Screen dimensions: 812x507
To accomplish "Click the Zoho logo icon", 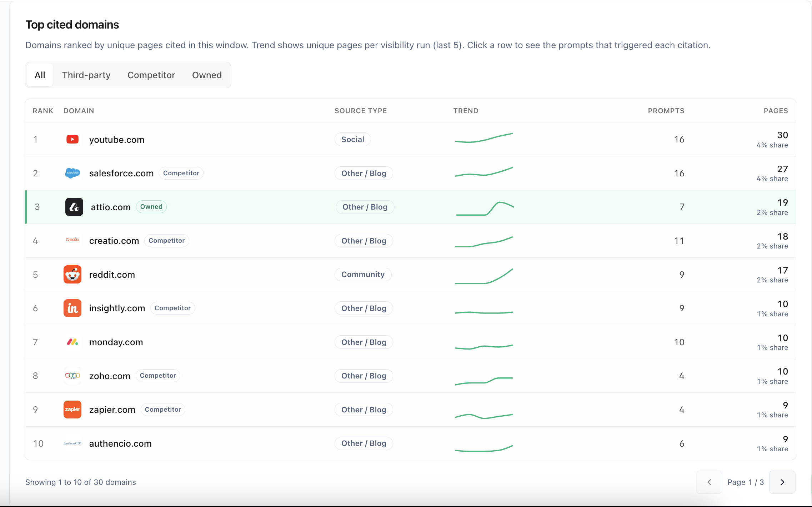I will click(72, 376).
